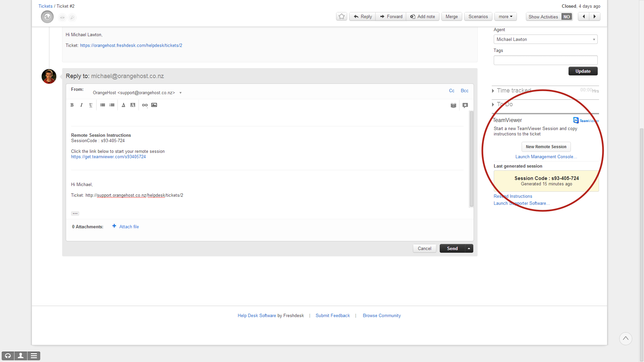
Task: Expand quoted text ellipsis button
Action: coord(75,214)
